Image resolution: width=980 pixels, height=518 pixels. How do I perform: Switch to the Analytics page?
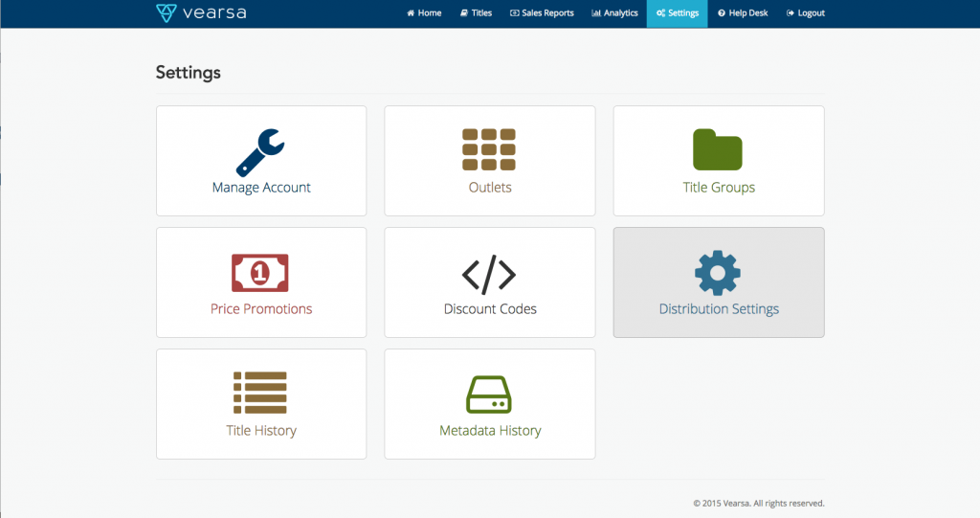tap(614, 13)
